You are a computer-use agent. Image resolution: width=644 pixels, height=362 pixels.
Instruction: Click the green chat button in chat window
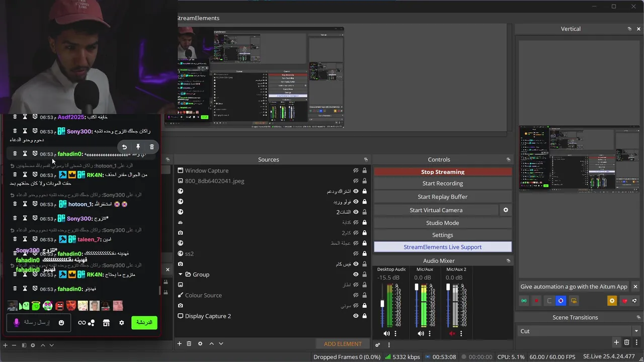pyautogui.click(x=144, y=322)
